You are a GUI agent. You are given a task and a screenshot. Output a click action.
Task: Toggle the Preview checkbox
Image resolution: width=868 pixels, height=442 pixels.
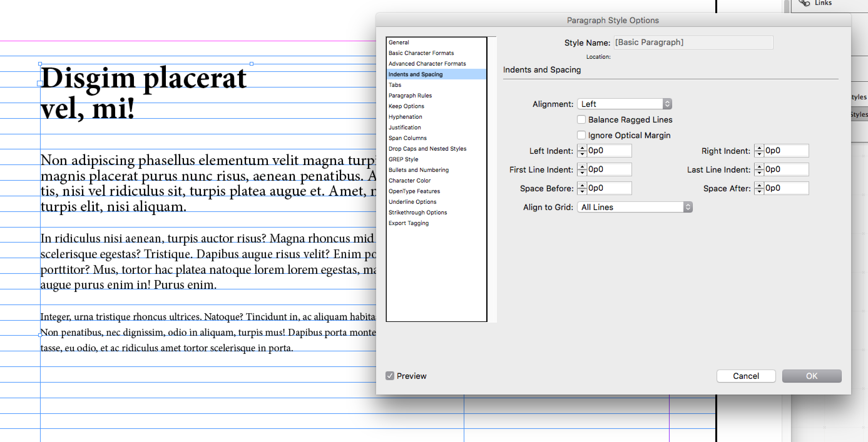click(390, 376)
